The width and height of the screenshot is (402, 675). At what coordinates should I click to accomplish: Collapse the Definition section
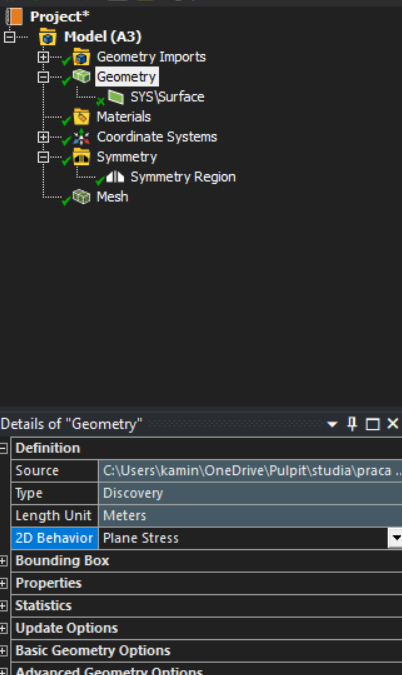point(3,448)
